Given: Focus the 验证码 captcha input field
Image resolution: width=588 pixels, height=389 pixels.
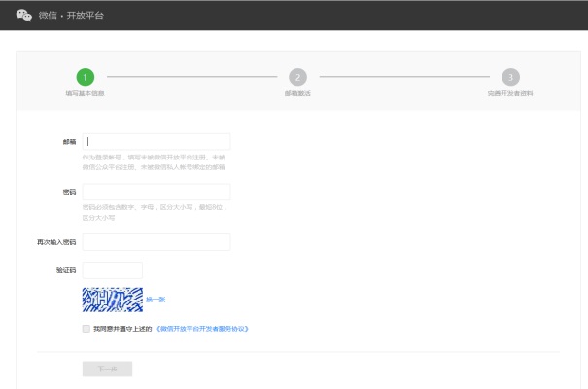Looking at the screenshot, I should [x=113, y=270].
